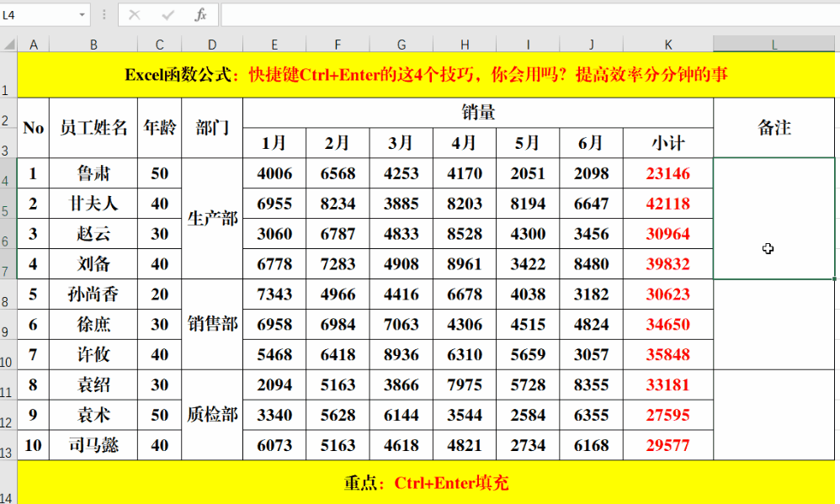Select row 14 header
This screenshot has height=504, width=840.
[8, 482]
